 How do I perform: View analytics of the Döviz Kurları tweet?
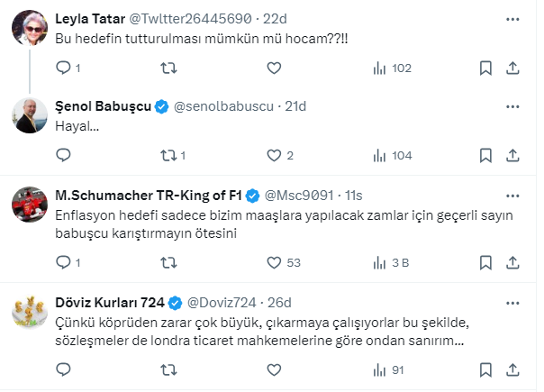[x=380, y=369]
